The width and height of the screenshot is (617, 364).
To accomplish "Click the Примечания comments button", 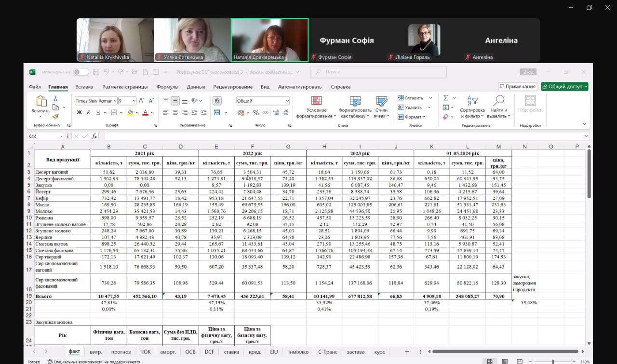I will tap(518, 87).
